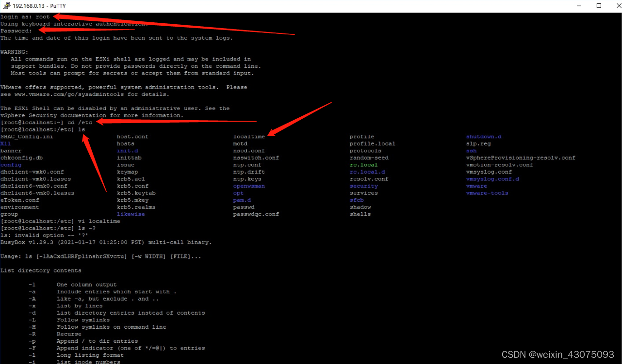This screenshot has width=622, height=364.
Task: Click the sfcb directory entry
Action: [x=357, y=200]
